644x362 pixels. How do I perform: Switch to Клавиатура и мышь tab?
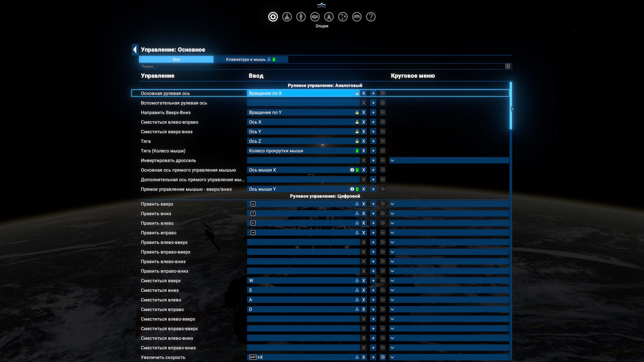251,59
